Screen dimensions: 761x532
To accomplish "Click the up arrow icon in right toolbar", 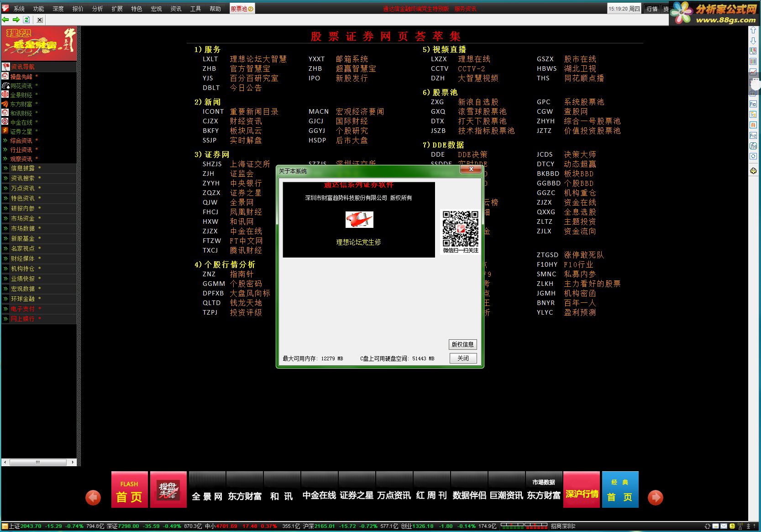I will pos(753,30).
